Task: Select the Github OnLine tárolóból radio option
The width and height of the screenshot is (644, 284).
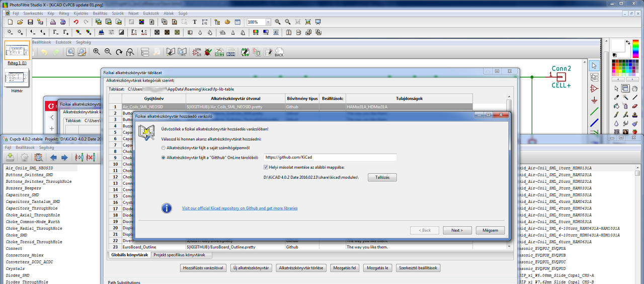Action: click(164, 157)
